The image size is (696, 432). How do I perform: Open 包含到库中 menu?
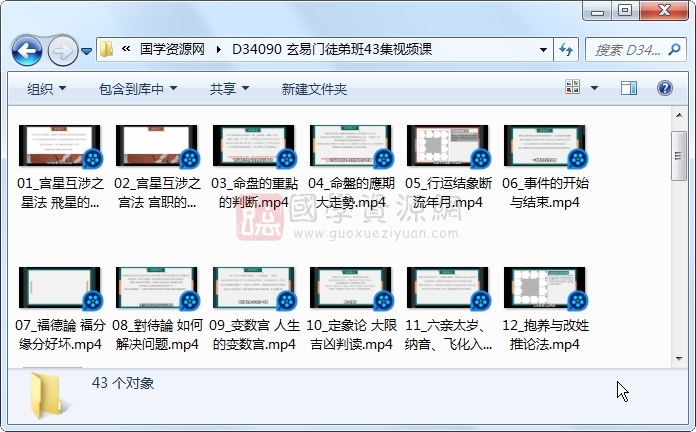coord(138,89)
